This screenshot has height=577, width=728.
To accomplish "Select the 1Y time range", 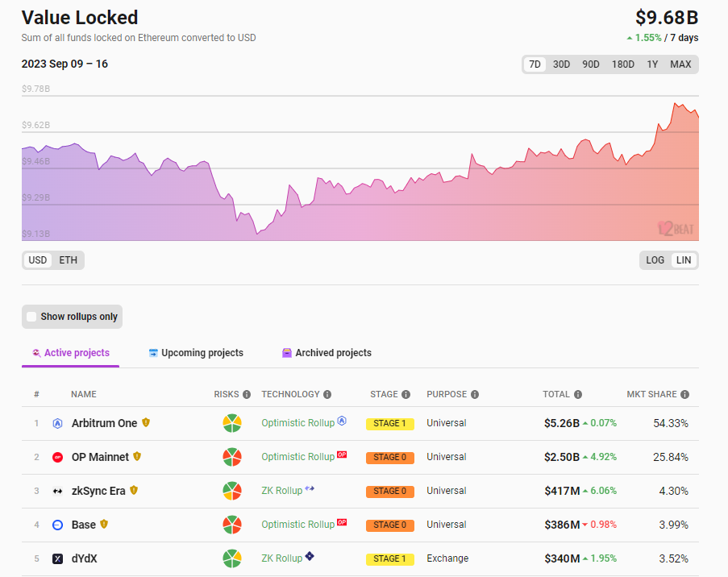I will pos(652,64).
